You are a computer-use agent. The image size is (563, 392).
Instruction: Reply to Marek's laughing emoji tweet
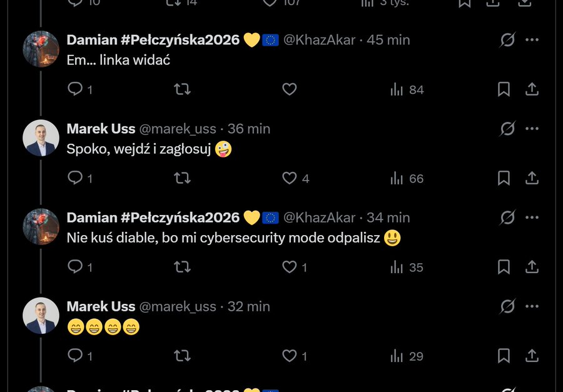pos(75,356)
